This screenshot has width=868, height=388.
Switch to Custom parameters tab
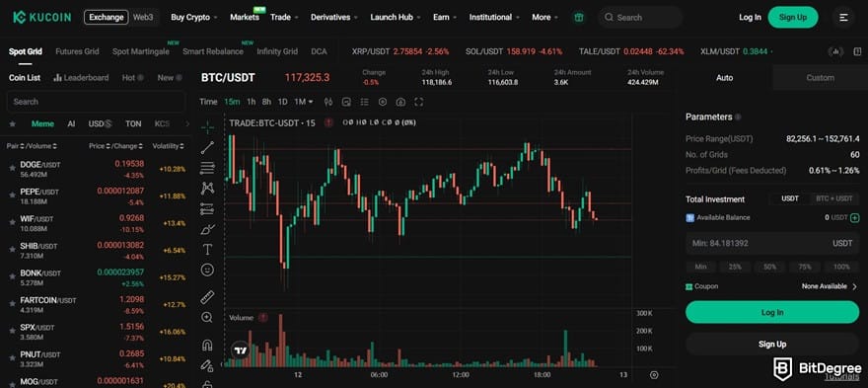[820, 78]
